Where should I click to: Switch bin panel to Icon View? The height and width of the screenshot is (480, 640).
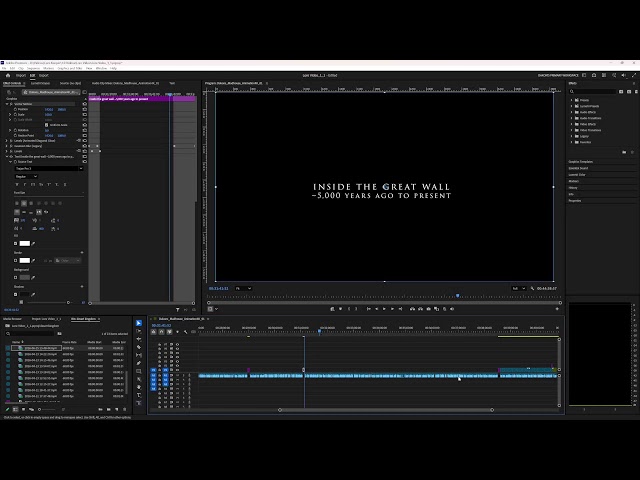[x=23, y=409]
